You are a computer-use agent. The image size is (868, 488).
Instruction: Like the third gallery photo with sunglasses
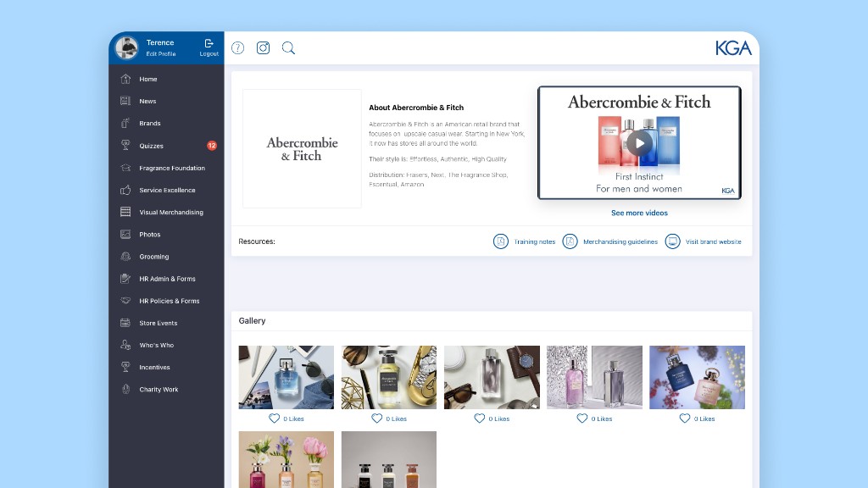pyautogui.click(x=480, y=419)
